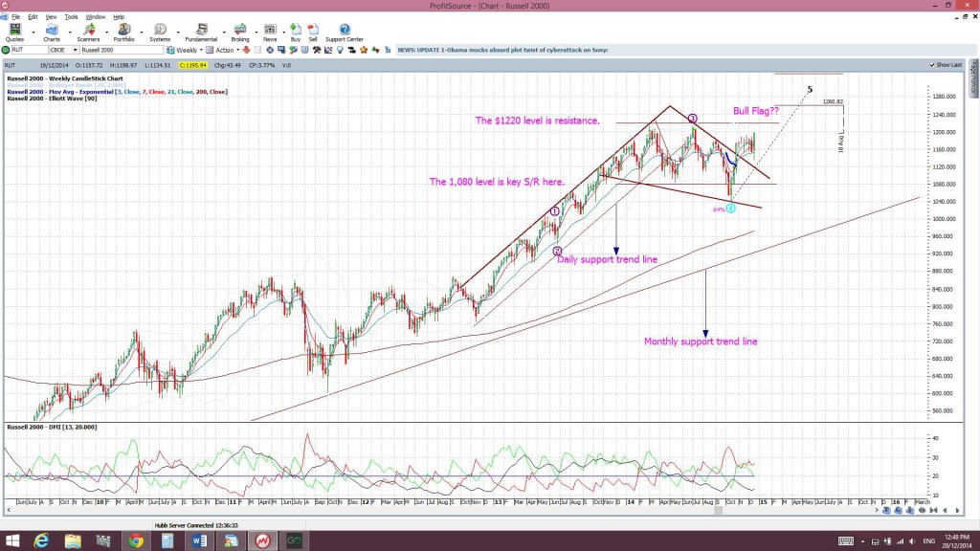The width and height of the screenshot is (980, 551).
Task: Click the taskbar volume icon
Action: pos(912,541)
